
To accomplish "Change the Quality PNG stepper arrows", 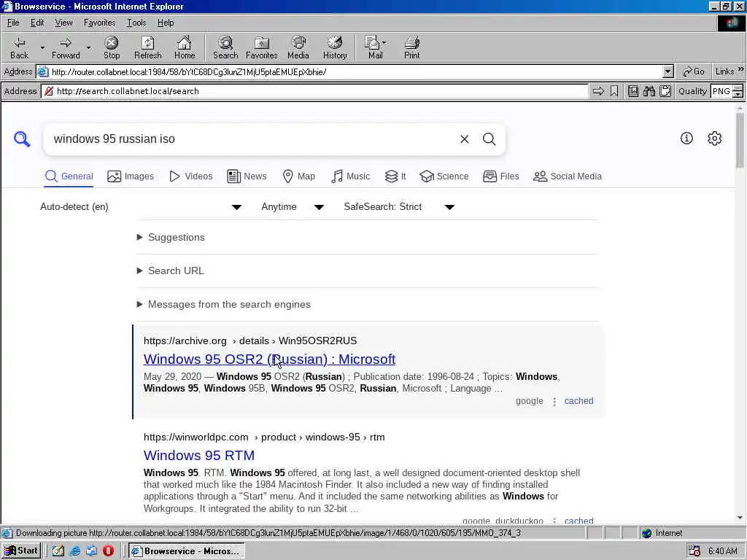I will (x=738, y=91).
